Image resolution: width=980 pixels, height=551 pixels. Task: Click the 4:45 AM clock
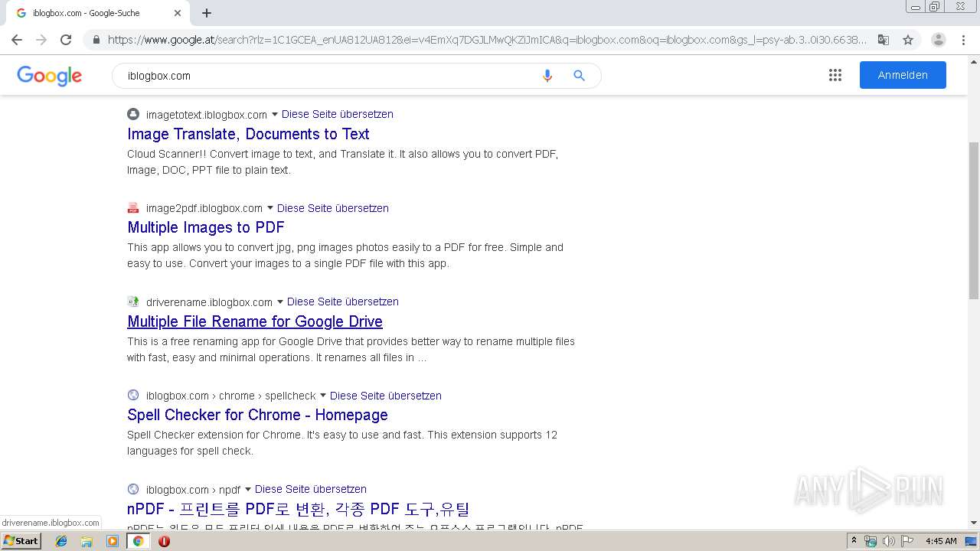tap(941, 541)
